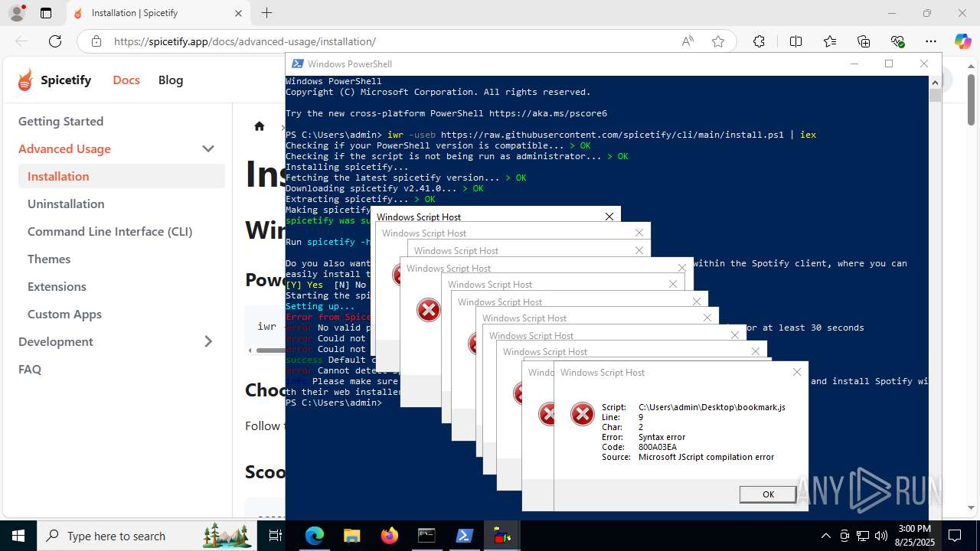980x551 pixels.
Task: Open the command prompt taskbar icon
Action: coord(426,536)
